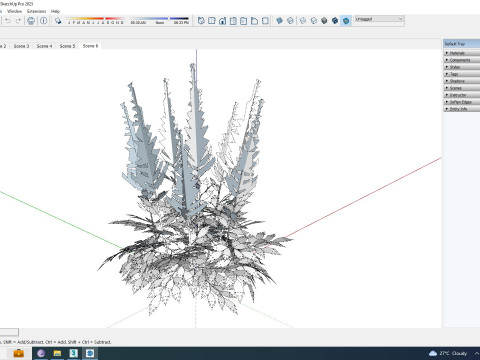Expand the Soften Edges panel
The image size is (480, 360).
462,102
